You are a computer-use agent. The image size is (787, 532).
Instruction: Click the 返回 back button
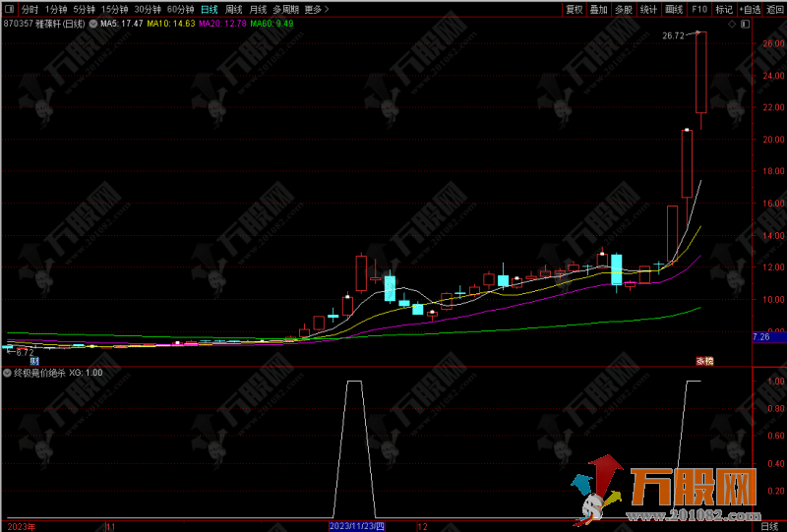point(775,9)
